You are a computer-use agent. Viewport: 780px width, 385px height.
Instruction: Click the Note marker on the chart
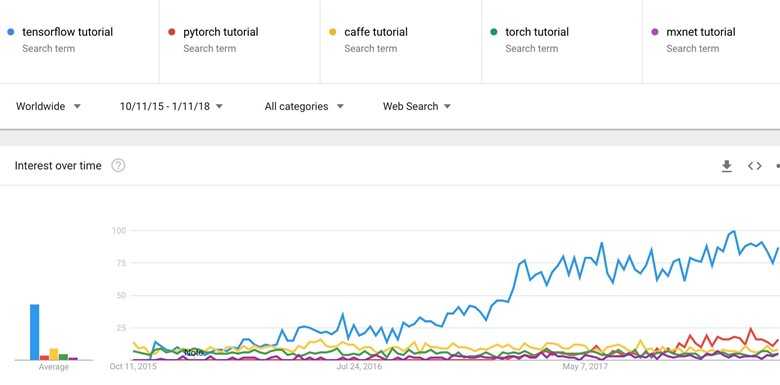click(x=194, y=353)
